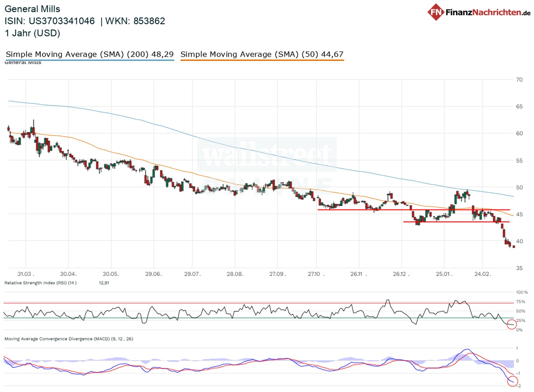
Task: Click the FN logo icon
Action: (x=436, y=12)
